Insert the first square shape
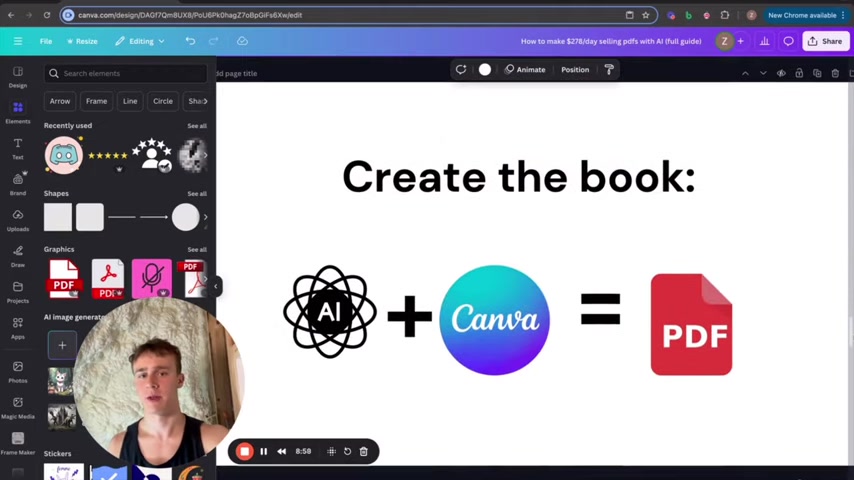Screen dimensions: 854x480 58,217
